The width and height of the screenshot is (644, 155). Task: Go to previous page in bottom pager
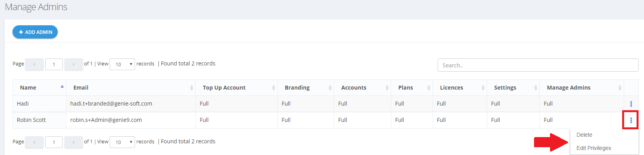pos(34,142)
